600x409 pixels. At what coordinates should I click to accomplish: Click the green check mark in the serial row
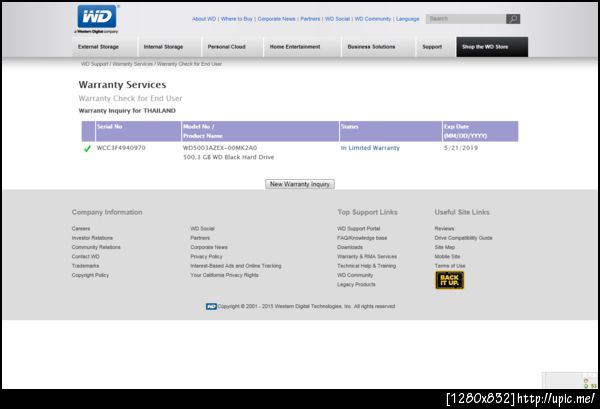click(x=87, y=148)
